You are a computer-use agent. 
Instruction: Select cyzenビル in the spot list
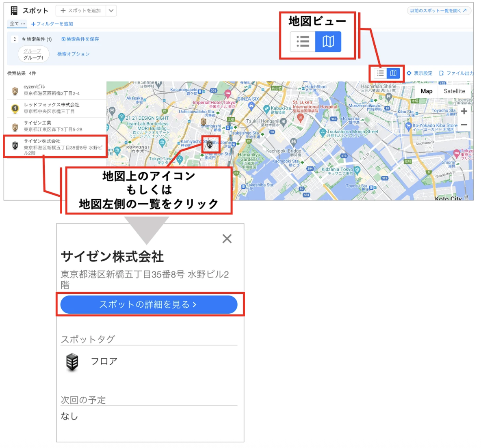pyautogui.click(x=57, y=90)
